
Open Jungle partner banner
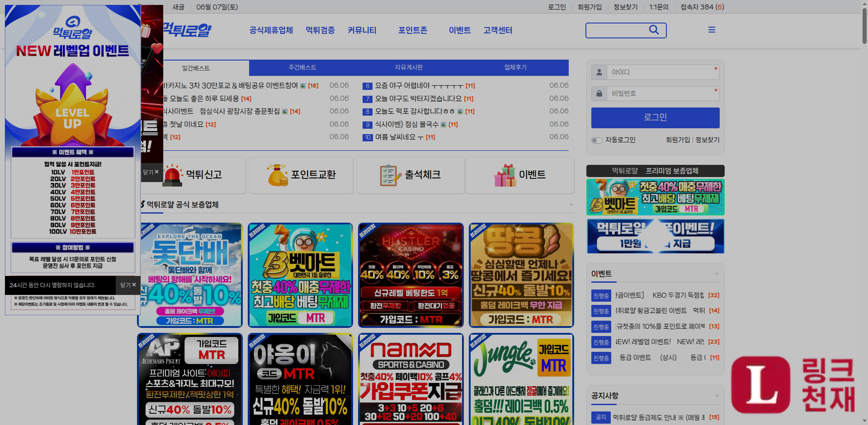click(521, 379)
